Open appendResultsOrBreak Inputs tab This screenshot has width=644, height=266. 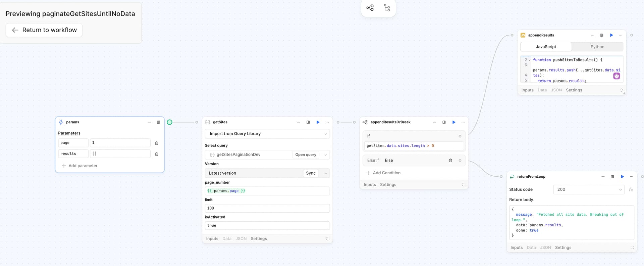pos(370,185)
